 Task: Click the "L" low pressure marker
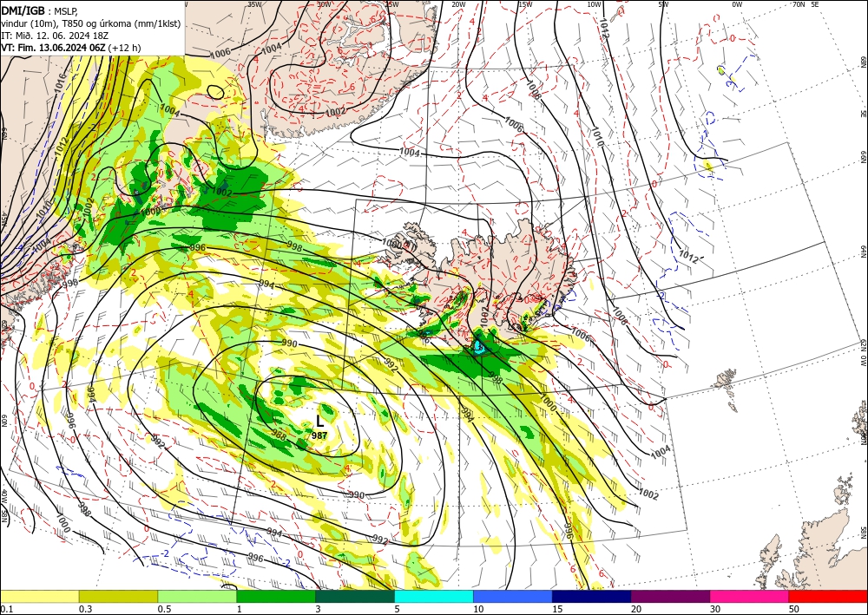[319, 422]
